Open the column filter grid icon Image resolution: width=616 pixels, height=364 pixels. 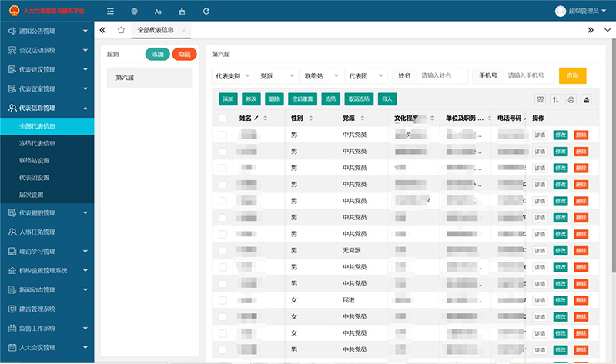click(541, 99)
